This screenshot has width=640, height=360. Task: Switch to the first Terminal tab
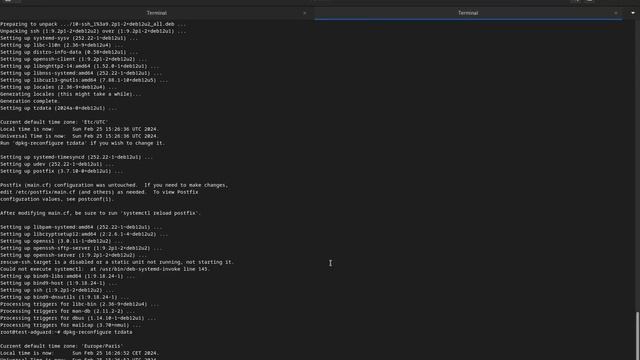[157, 13]
